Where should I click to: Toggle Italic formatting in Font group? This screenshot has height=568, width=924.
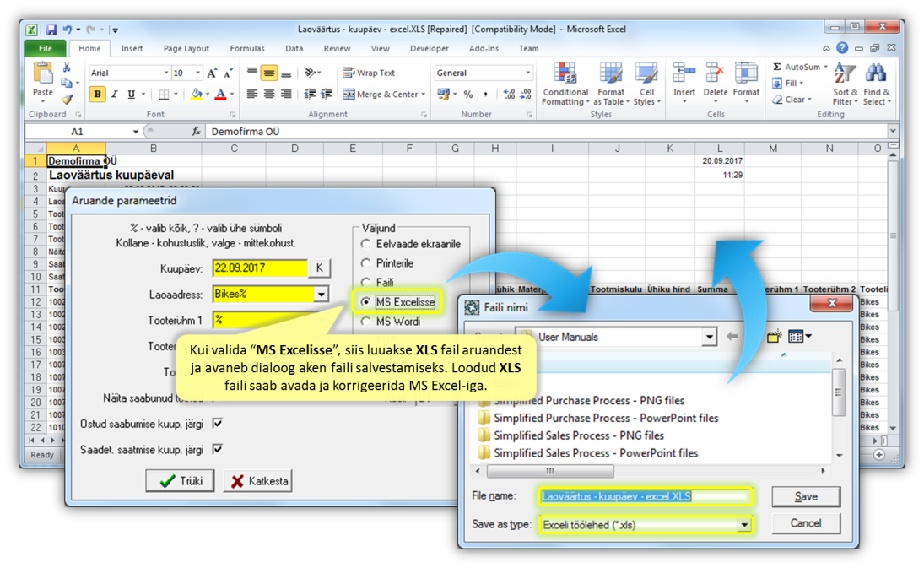click(114, 94)
